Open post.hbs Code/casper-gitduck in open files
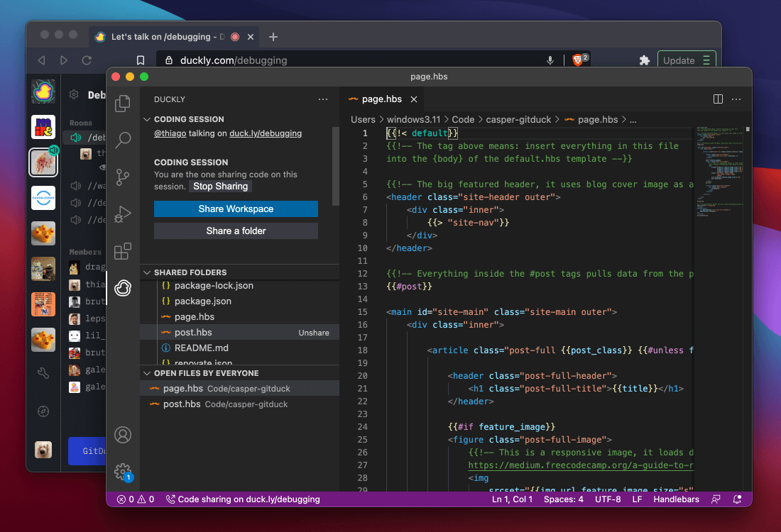Screen dimensions: 781x532 (239, 404)
